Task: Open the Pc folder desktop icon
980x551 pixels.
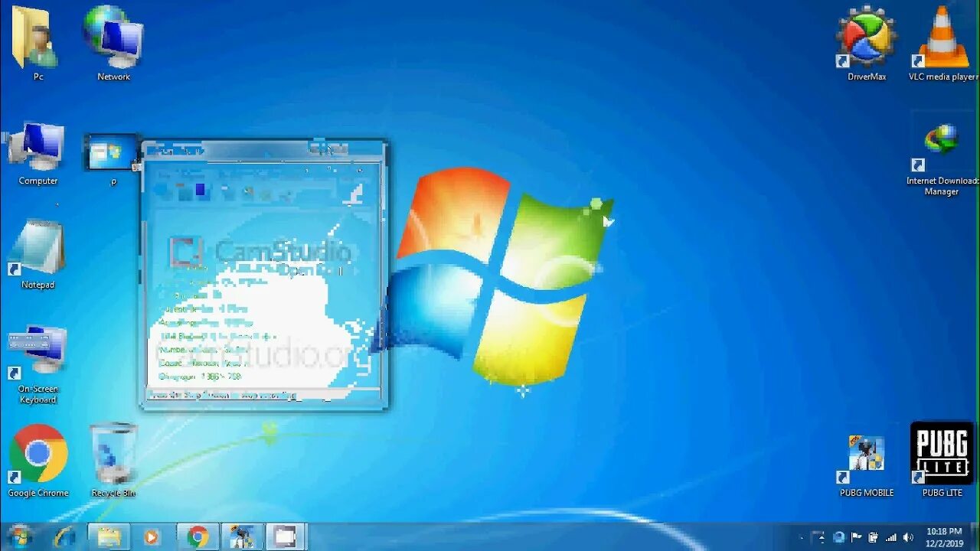Action: pos(34,44)
